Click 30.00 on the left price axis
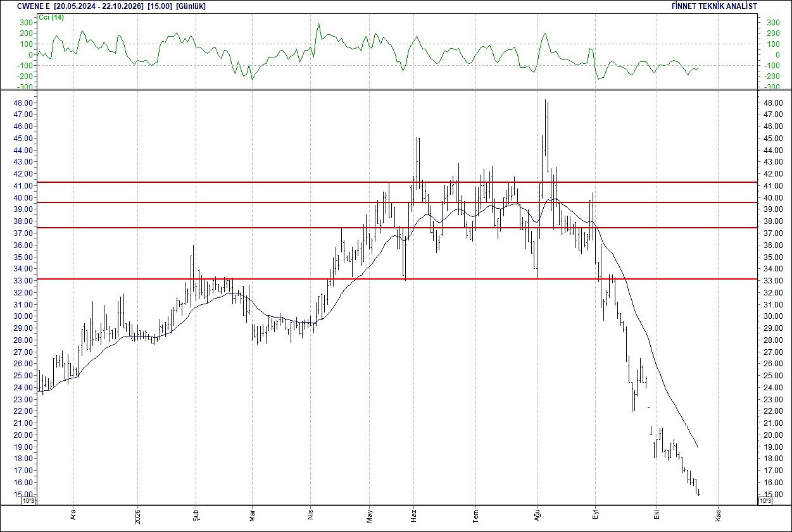Screen dimensions: 792x532 22,316
